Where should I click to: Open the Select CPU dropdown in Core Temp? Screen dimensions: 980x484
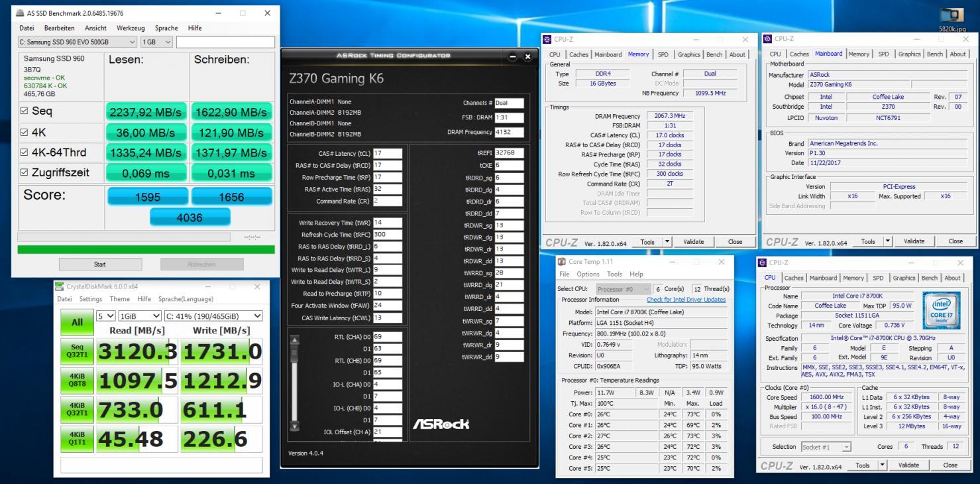[x=623, y=289]
